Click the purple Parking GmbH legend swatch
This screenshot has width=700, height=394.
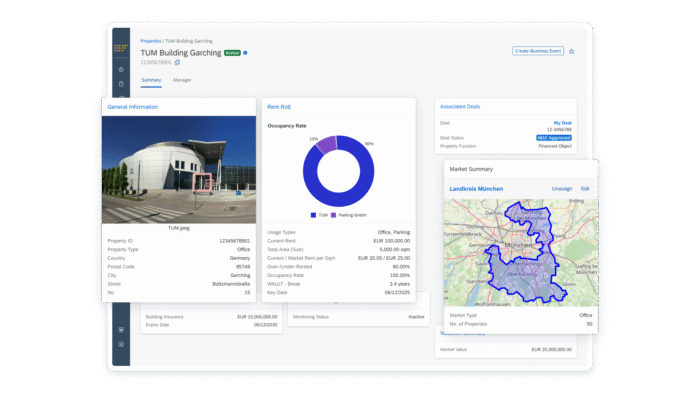pos(333,215)
